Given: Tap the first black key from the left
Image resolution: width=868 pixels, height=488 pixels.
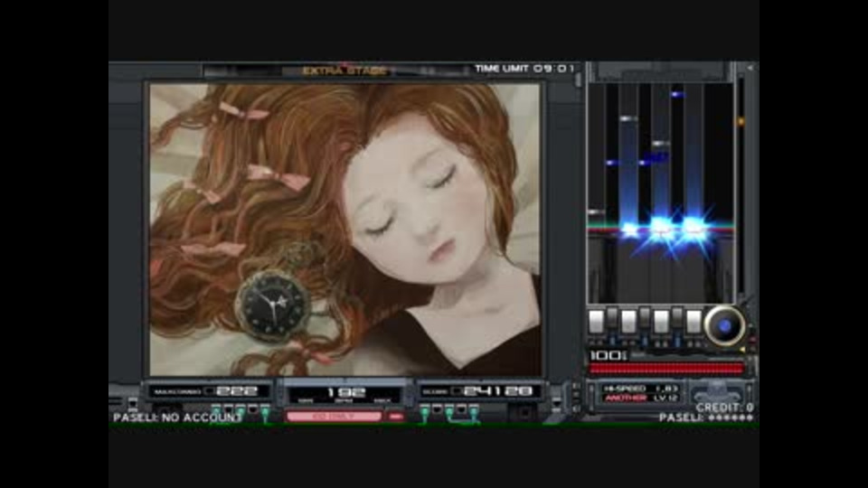Looking at the screenshot, I should click(612, 317).
